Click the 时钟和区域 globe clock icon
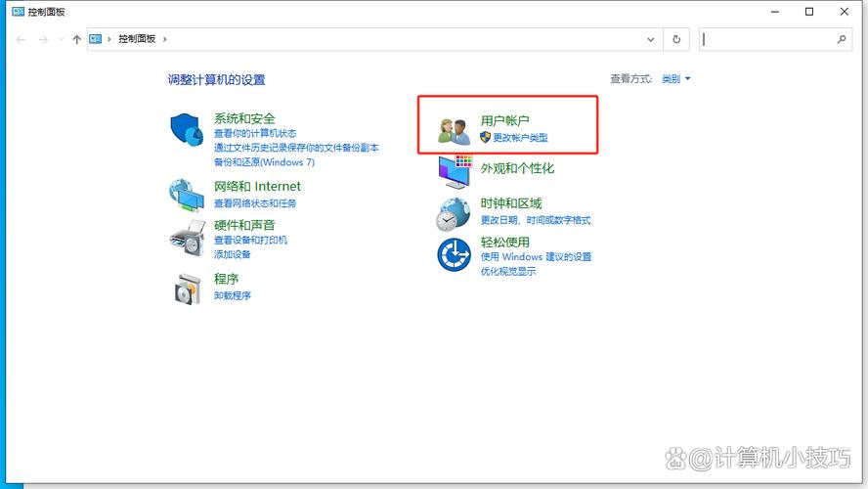The width and height of the screenshot is (868, 489). coord(454,212)
